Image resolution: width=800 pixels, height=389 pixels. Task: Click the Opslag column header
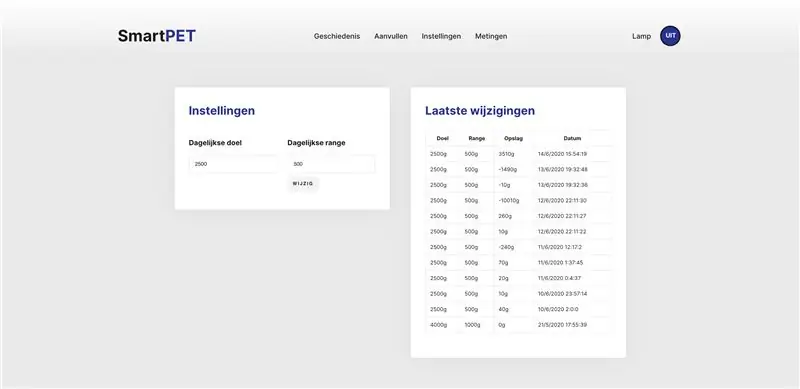coord(513,138)
